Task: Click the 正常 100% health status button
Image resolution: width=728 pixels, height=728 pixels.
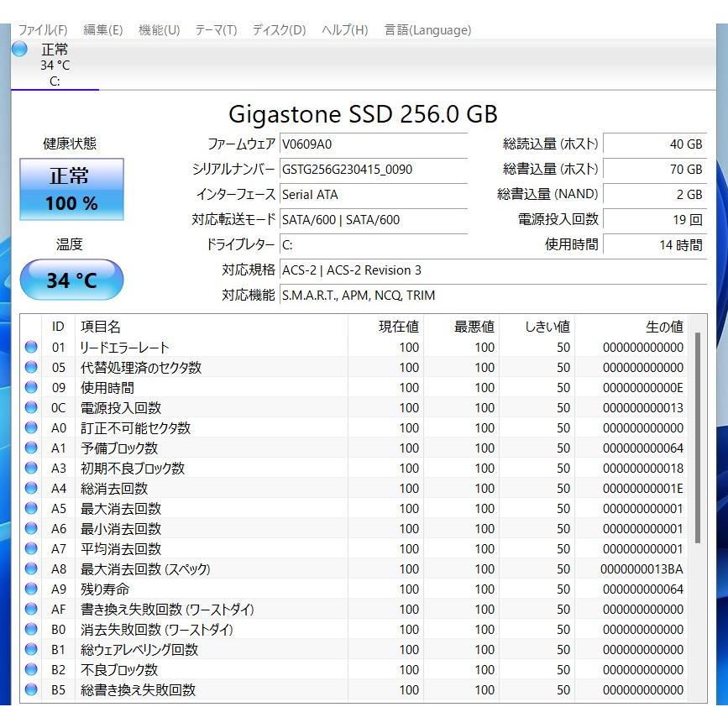Action: click(x=71, y=189)
